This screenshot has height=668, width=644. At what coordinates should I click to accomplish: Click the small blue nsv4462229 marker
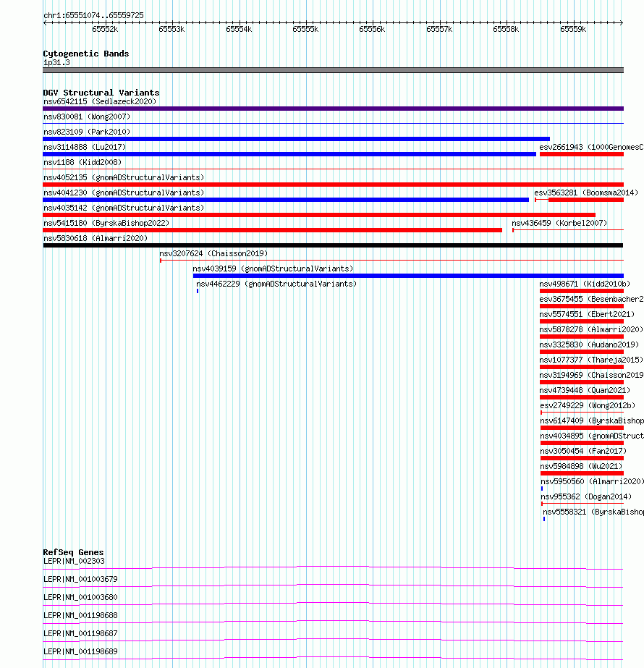point(198,291)
